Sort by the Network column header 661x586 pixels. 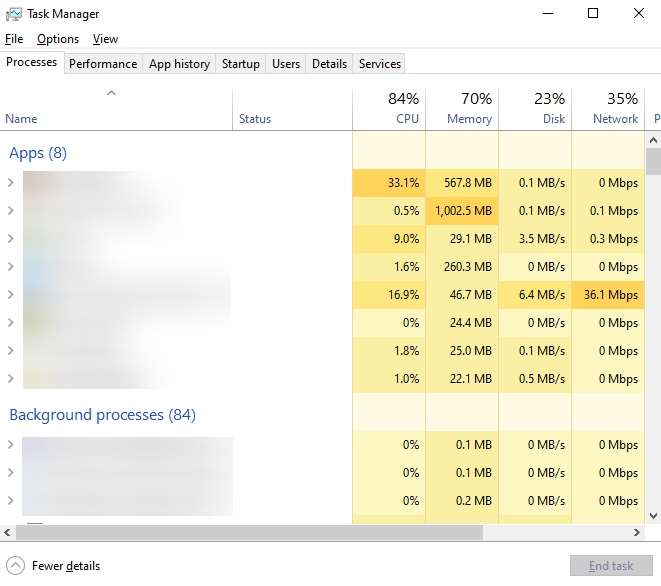(608, 109)
